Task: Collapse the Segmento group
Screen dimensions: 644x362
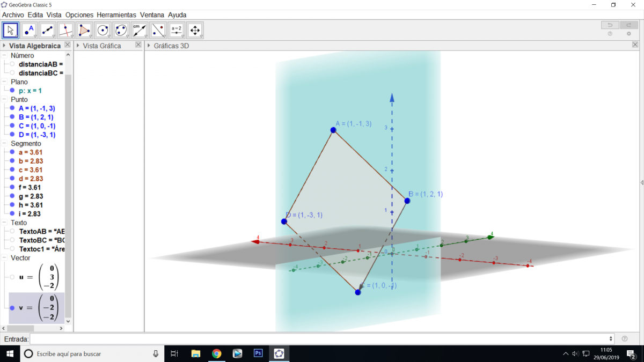Action: coord(5,144)
